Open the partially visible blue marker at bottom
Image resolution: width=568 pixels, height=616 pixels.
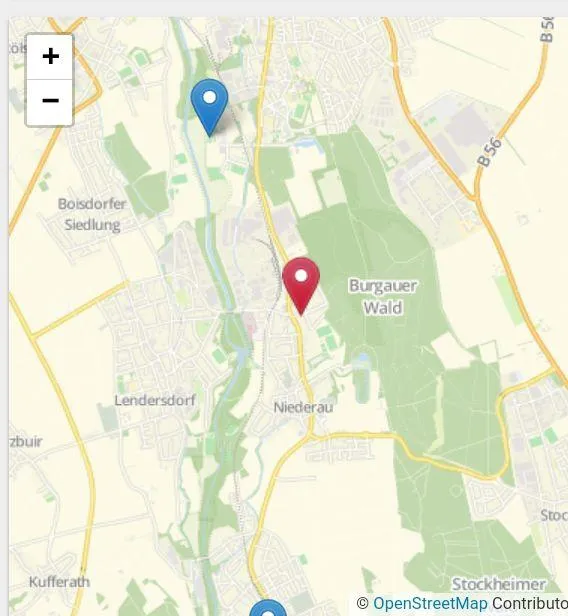pyautogui.click(x=268, y=607)
